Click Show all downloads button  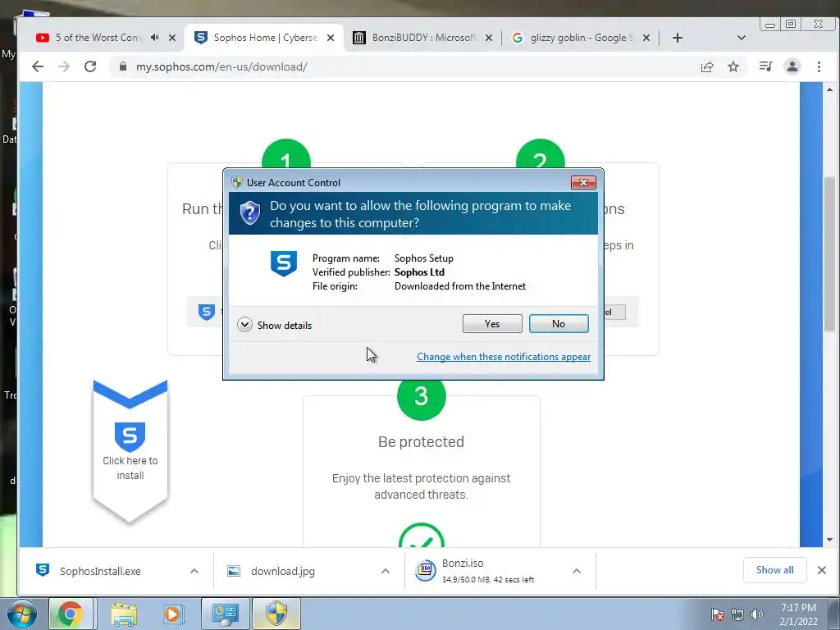(x=774, y=570)
